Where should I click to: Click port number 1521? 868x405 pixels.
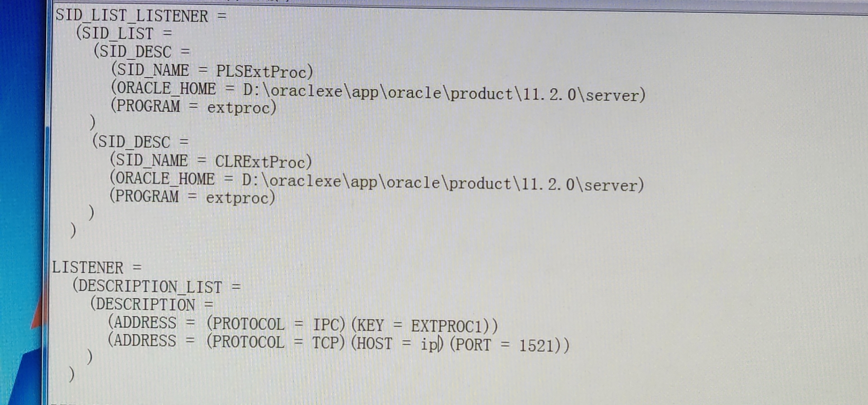[536, 346]
